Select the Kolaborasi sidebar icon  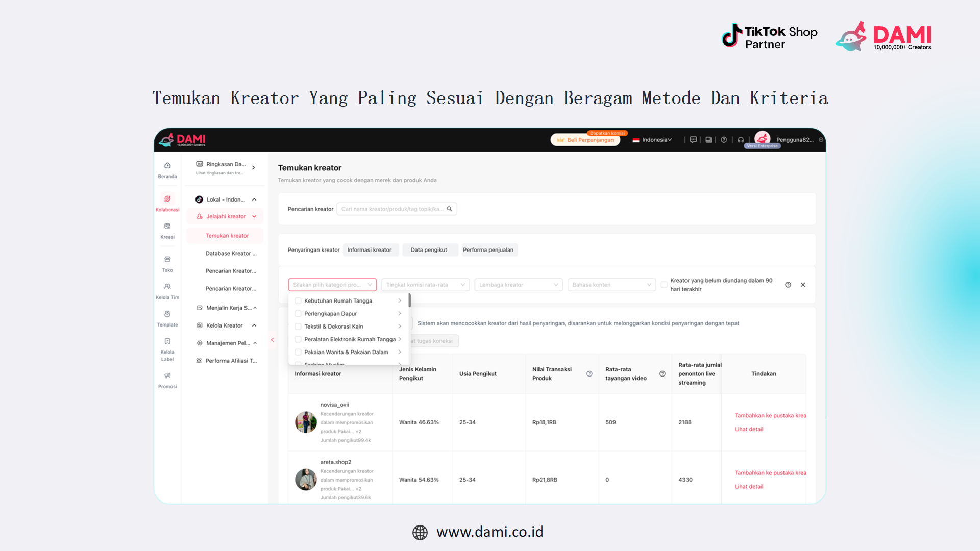pyautogui.click(x=167, y=198)
